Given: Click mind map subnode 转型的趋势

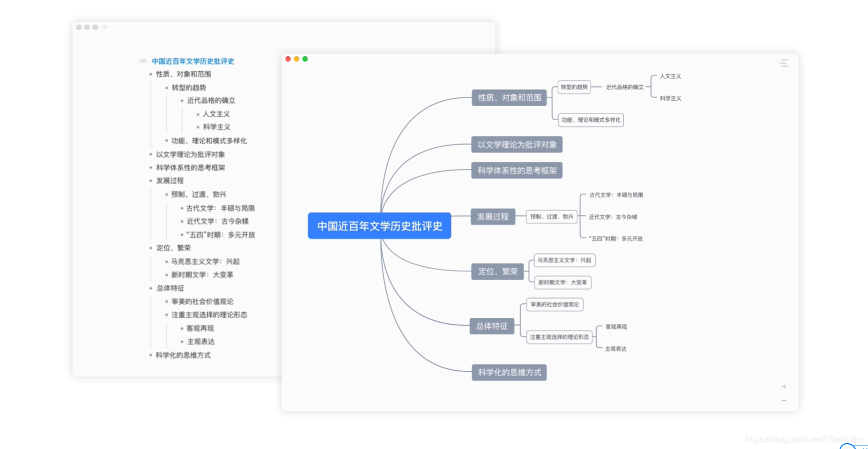Looking at the screenshot, I should pyautogui.click(x=574, y=87).
